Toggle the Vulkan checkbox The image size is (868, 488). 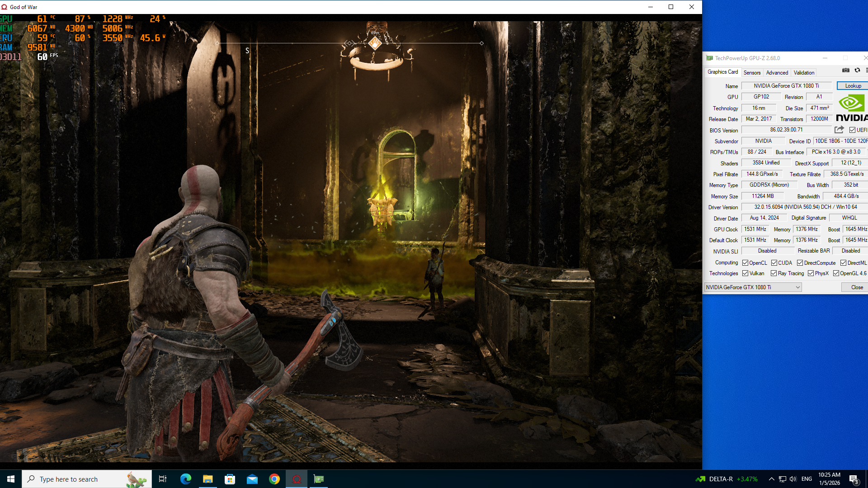pos(745,273)
